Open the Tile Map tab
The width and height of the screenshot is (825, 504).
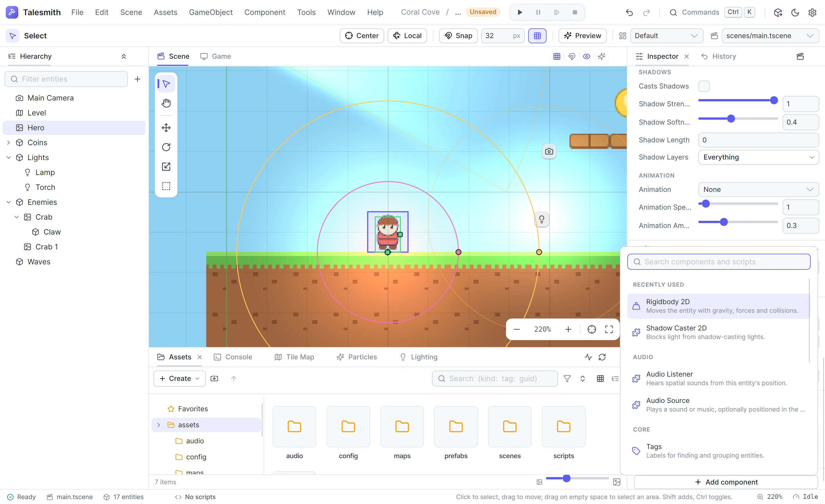point(295,357)
